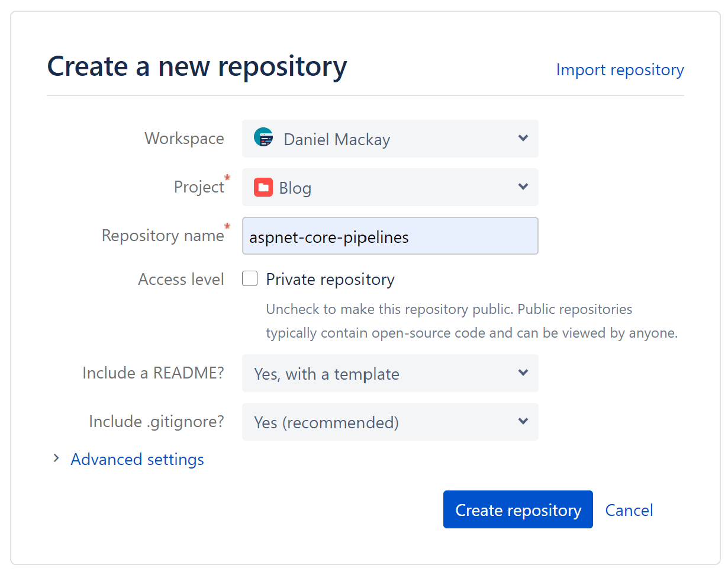The width and height of the screenshot is (728, 571).
Task: Click the "Private repository" checkbox label text
Action: pyautogui.click(x=330, y=280)
